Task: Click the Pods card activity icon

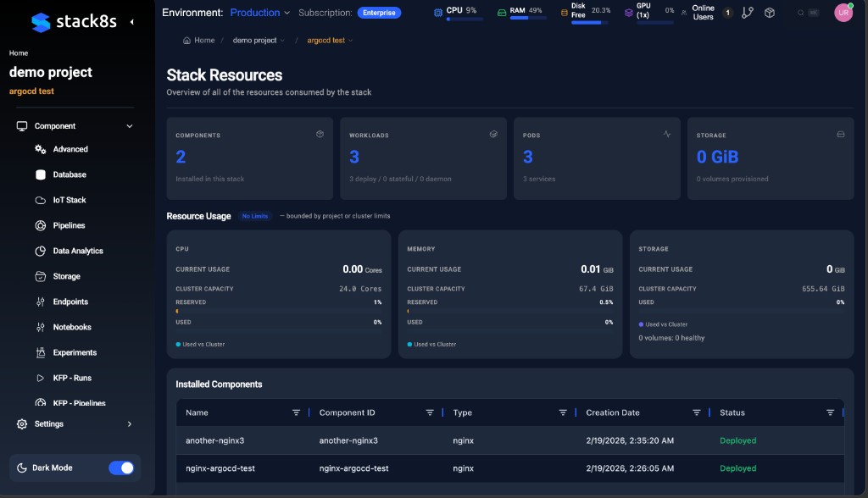Action: [x=666, y=134]
